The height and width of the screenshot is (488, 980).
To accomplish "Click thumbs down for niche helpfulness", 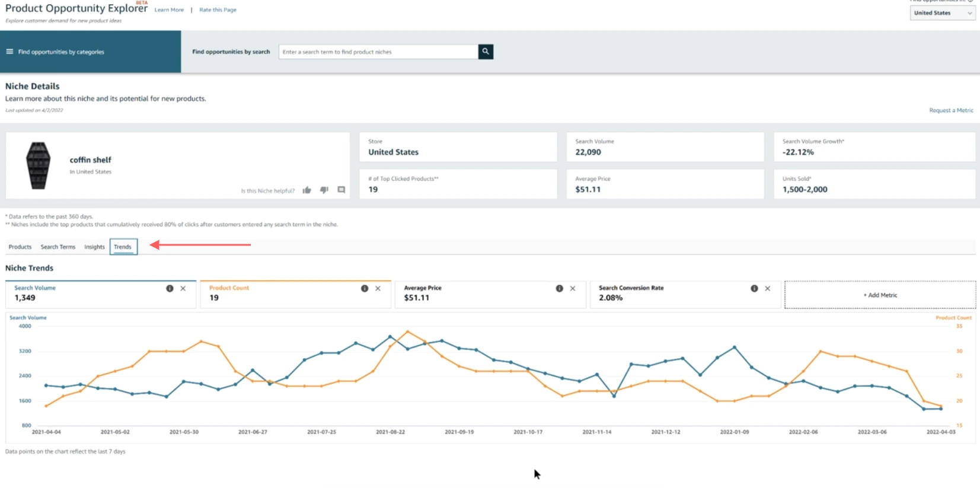I will [324, 190].
